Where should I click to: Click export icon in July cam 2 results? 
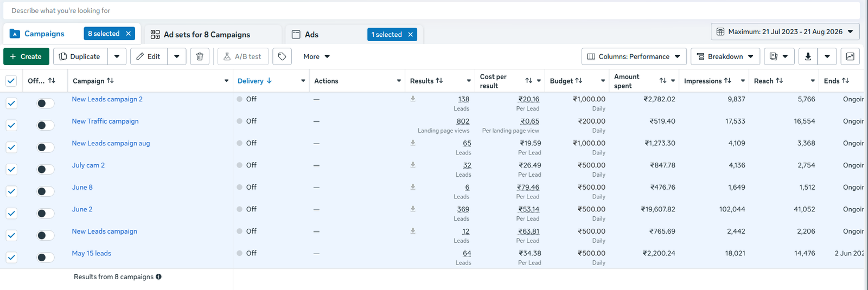(x=413, y=165)
